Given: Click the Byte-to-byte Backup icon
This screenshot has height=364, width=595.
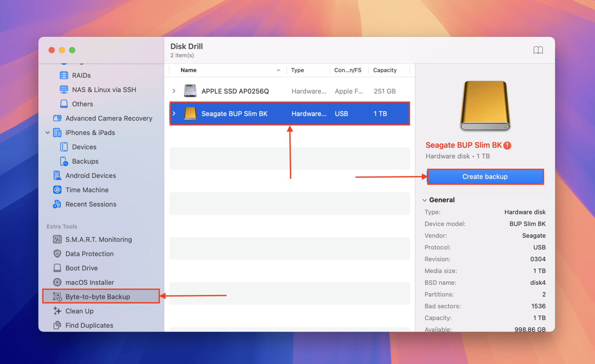Looking at the screenshot, I should [57, 297].
